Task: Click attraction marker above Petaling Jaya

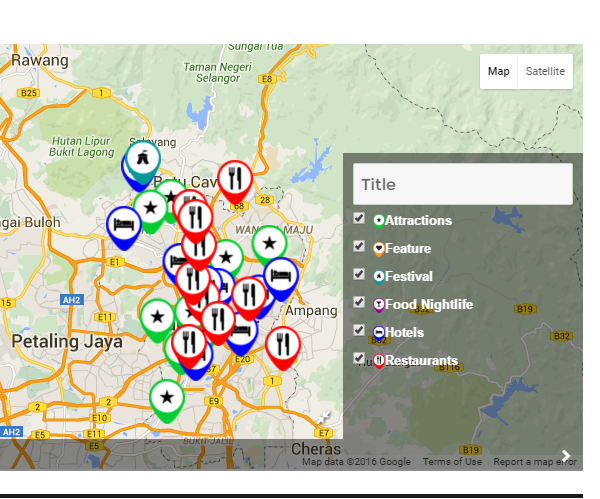Action: coord(157,318)
